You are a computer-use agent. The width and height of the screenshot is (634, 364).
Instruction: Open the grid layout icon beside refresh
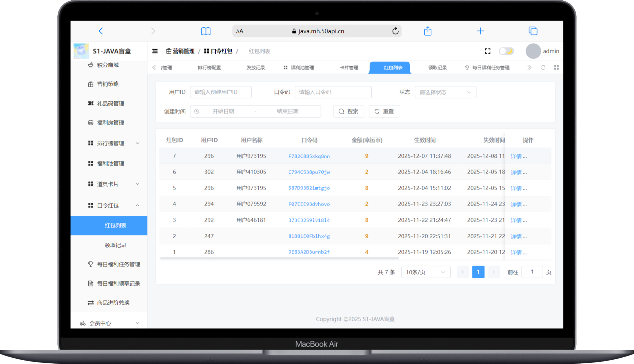pyautogui.click(x=557, y=67)
